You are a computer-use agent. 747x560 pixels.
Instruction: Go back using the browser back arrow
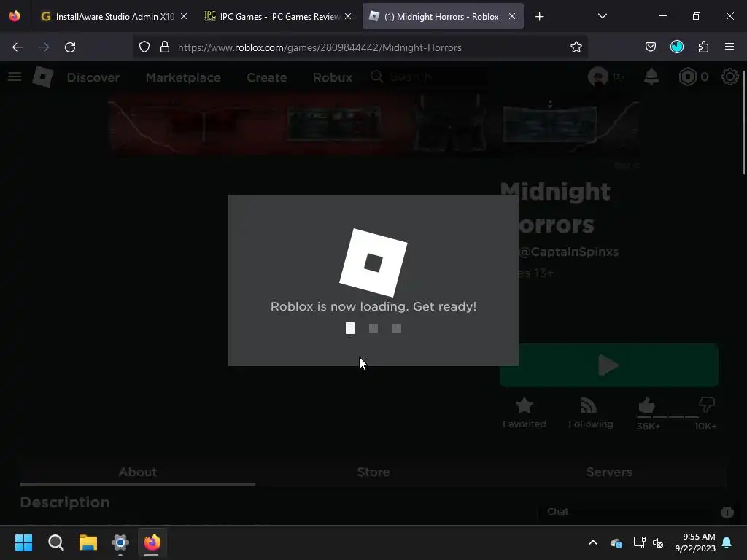(x=18, y=47)
